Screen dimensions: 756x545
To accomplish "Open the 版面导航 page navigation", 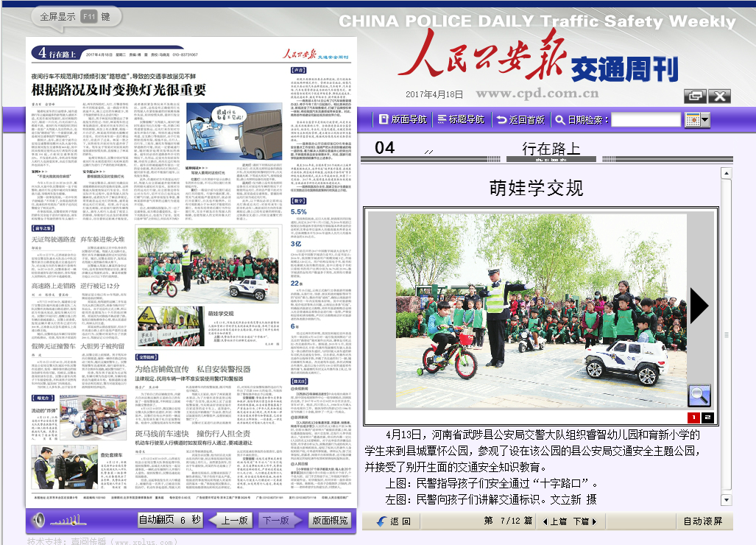I will [402, 119].
